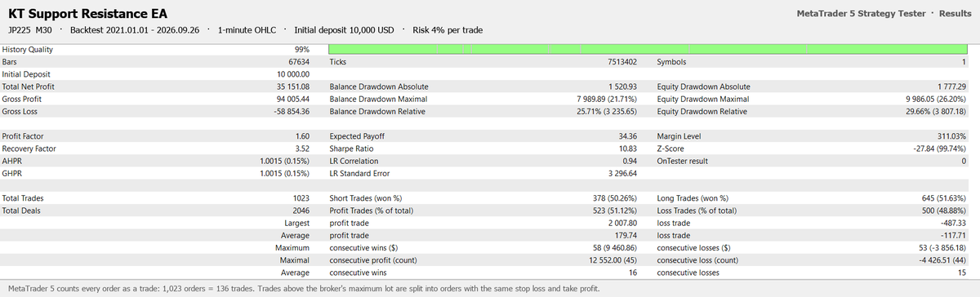Select the Equity Drawdown Maximal label
This screenshot has height=297, width=980.
click(703, 99)
